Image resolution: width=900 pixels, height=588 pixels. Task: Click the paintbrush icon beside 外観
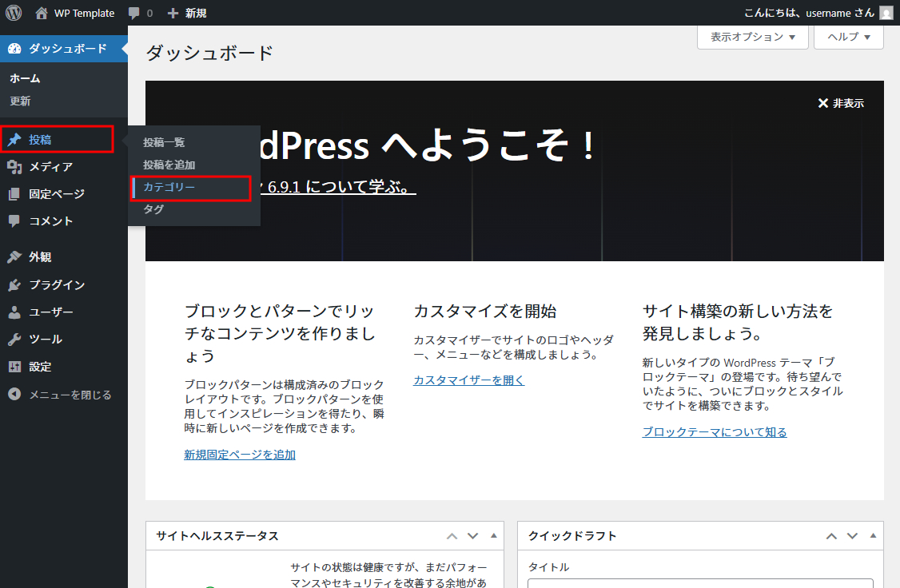(x=14, y=257)
